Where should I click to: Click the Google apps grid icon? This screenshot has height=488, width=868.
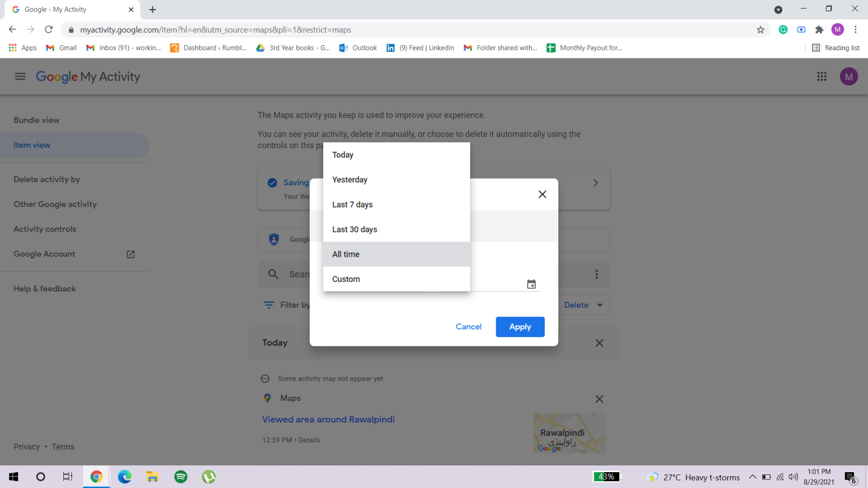click(x=822, y=76)
